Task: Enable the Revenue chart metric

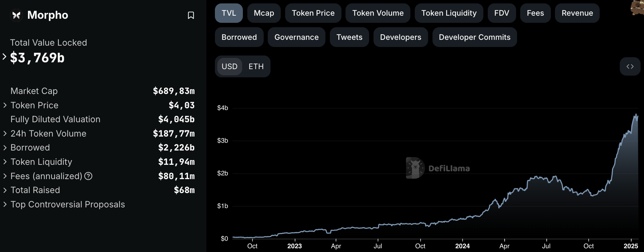Action: tap(577, 13)
